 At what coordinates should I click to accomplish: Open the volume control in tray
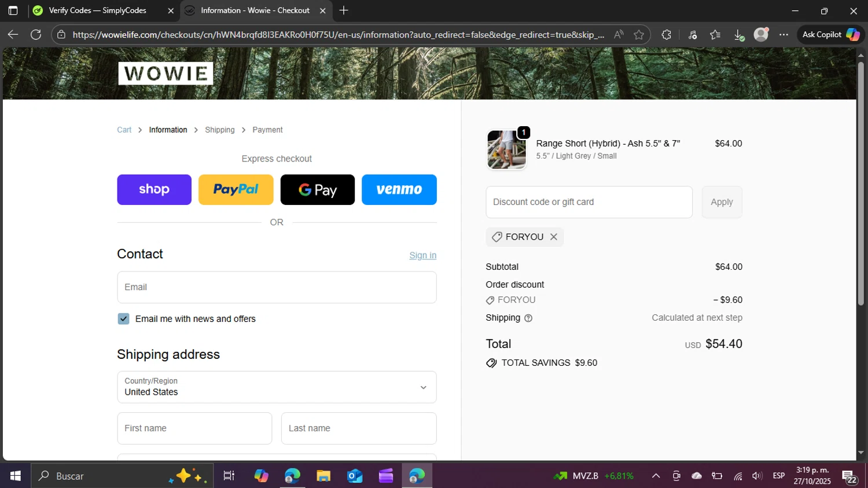click(x=757, y=476)
